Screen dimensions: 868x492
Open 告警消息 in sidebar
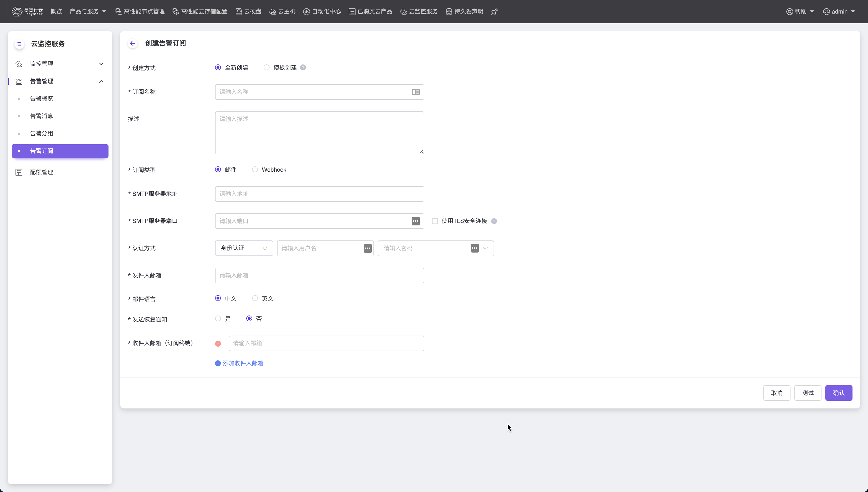42,116
